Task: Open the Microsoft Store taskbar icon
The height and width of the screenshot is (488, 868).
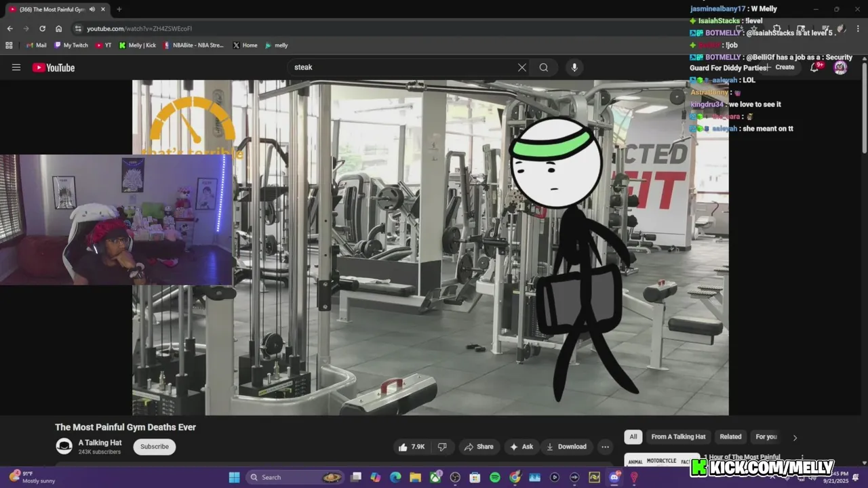Action: point(475,477)
